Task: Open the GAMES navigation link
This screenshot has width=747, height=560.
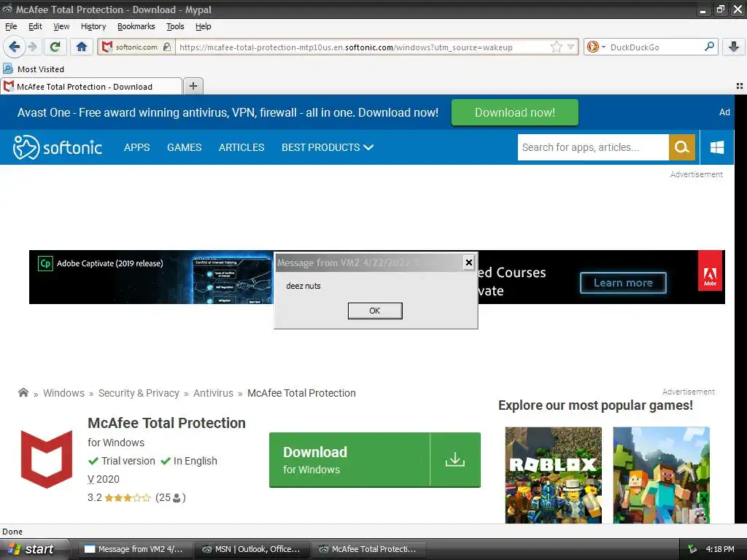Action: (185, 147)
